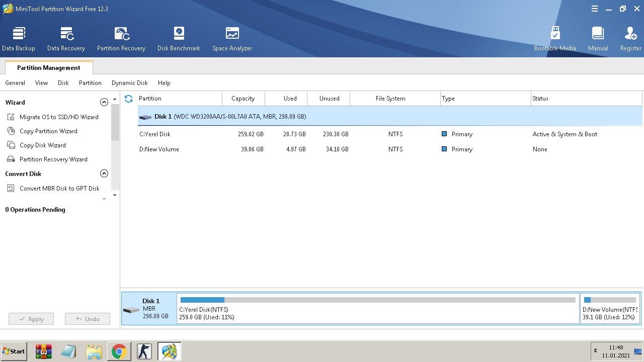
Task: Click the Copy Disk Wizard icon
Action: pos(11,145)
